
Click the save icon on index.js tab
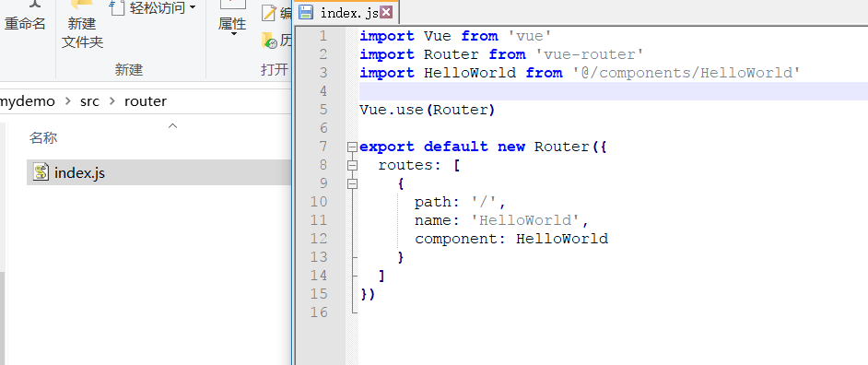[306, 12]
